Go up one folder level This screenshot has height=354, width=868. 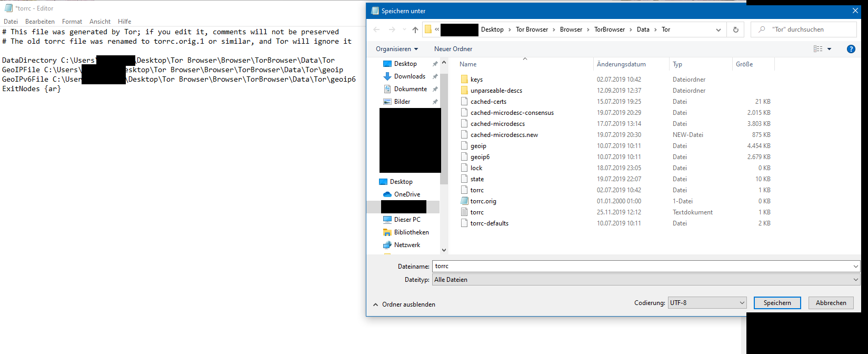[415, 29]
